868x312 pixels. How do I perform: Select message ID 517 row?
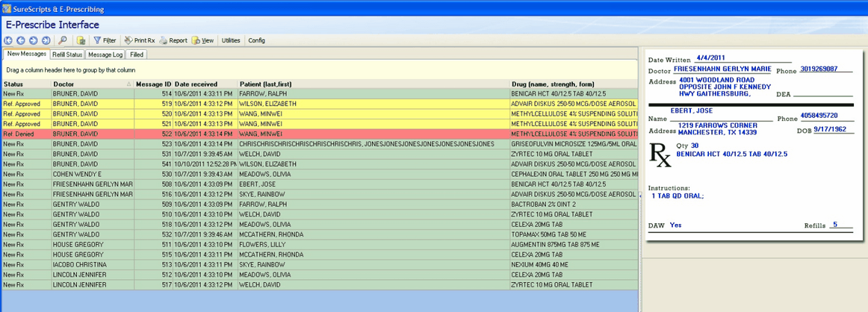coord(320,284)
